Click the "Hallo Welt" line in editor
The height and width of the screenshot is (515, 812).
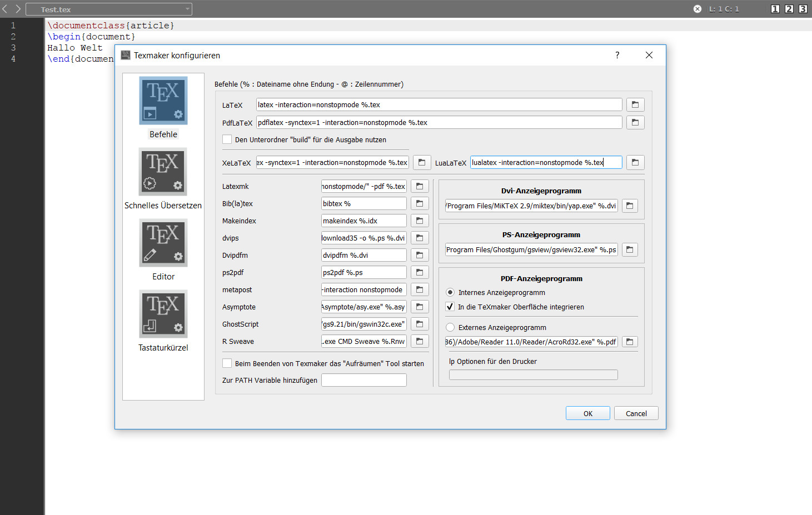click(75, 47)
